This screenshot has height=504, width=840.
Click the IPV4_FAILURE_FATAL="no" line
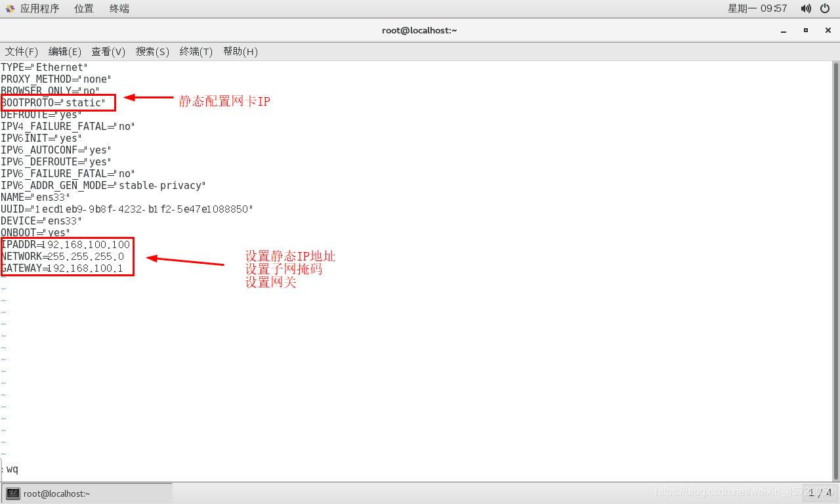tap(68, 126)
